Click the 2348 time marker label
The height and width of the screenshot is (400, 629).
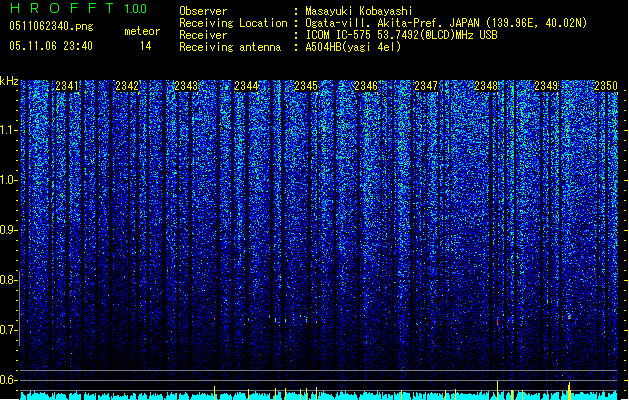[486, 86]
